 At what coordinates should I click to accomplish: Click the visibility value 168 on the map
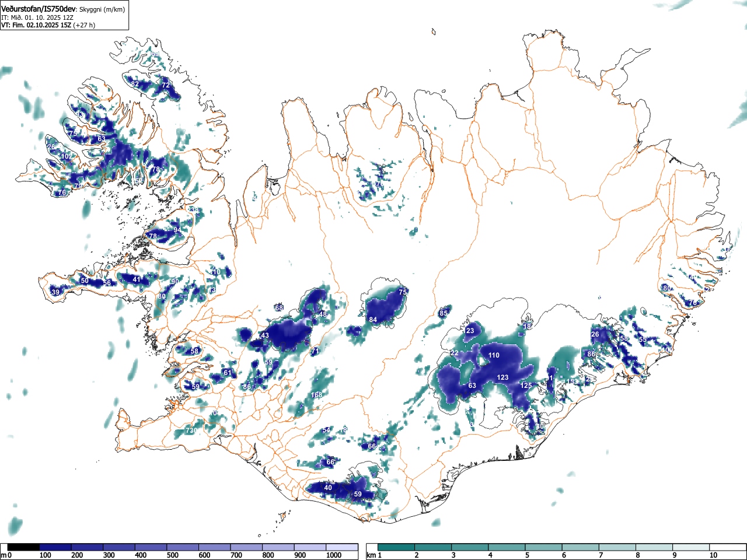pos(316,395)
